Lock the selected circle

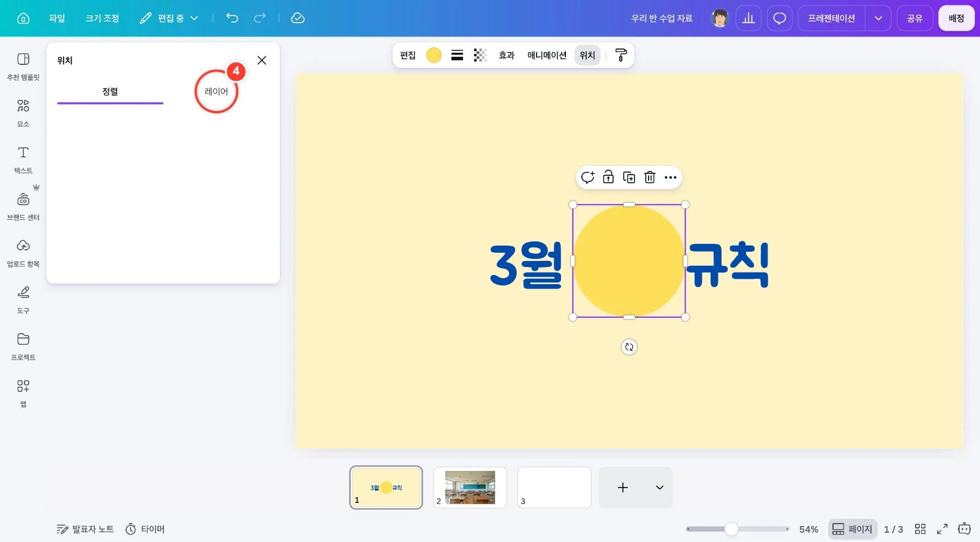(x=608, y=178)
